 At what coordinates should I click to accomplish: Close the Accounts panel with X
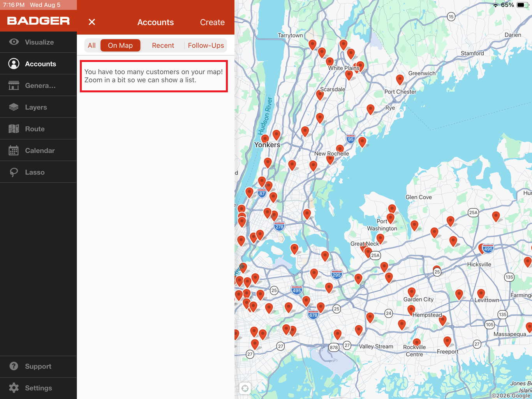pos(92,22)
